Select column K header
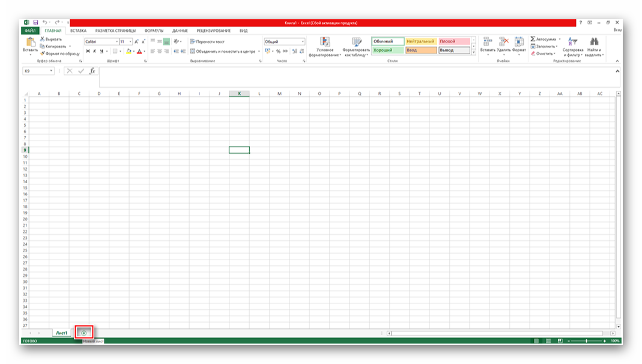The image size is (642, 364). pyautogui.click(x=239, y=94)
